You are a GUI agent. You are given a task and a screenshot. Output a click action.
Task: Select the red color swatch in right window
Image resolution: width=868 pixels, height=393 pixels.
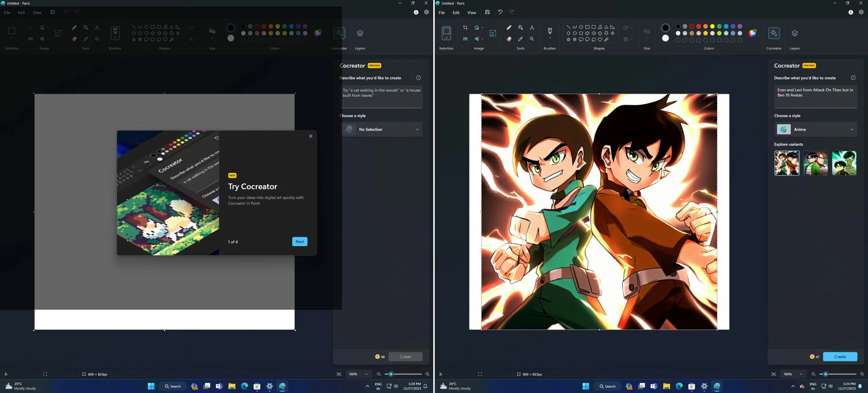[x=698, y=26]
